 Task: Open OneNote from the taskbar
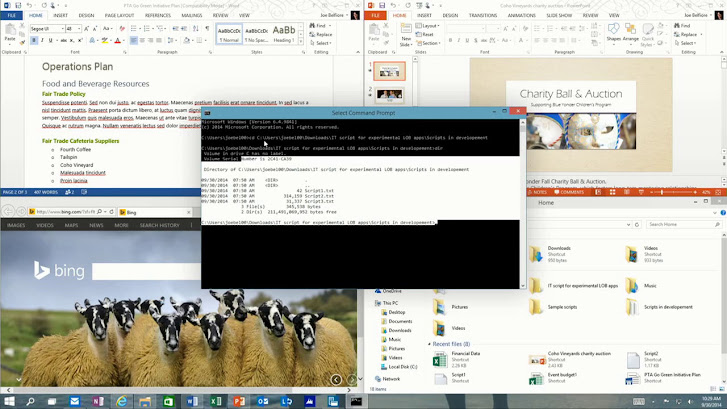(98, 401)
